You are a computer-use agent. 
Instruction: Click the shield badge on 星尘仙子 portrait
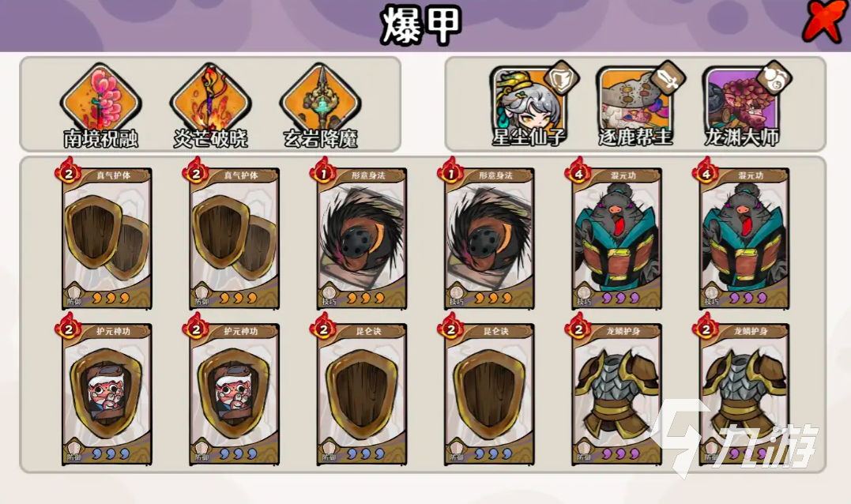point(561,79)
